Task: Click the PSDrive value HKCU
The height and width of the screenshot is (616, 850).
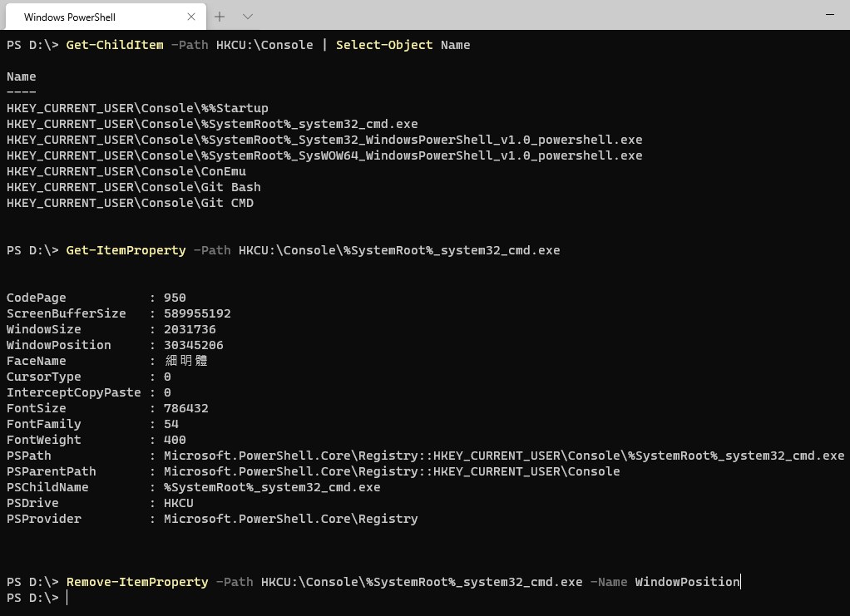Action: pos(178,503)
